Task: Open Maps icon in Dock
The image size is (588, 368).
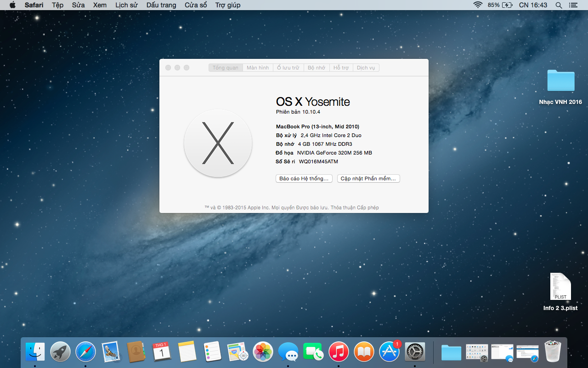Action: click(237, 352)
